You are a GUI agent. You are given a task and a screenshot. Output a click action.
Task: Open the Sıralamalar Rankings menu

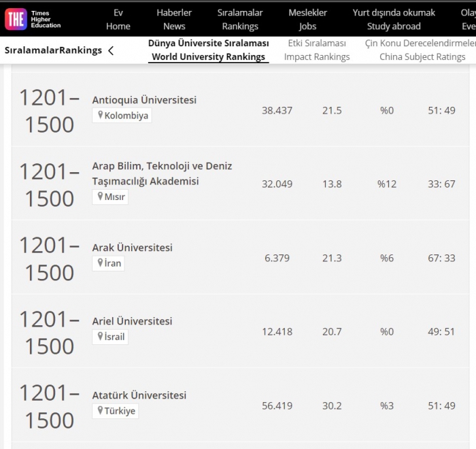240,20
